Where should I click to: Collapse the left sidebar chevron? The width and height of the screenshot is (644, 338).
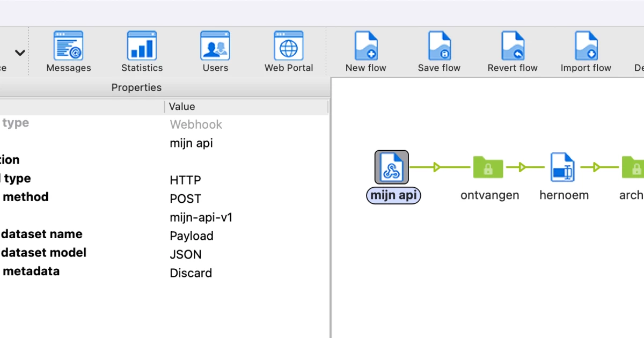click(x=20, y=53)
